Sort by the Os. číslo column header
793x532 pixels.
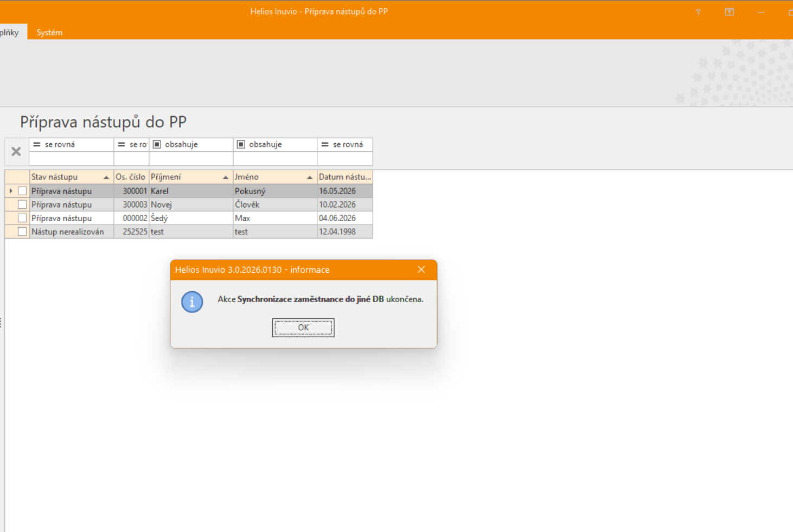(131, 177)
